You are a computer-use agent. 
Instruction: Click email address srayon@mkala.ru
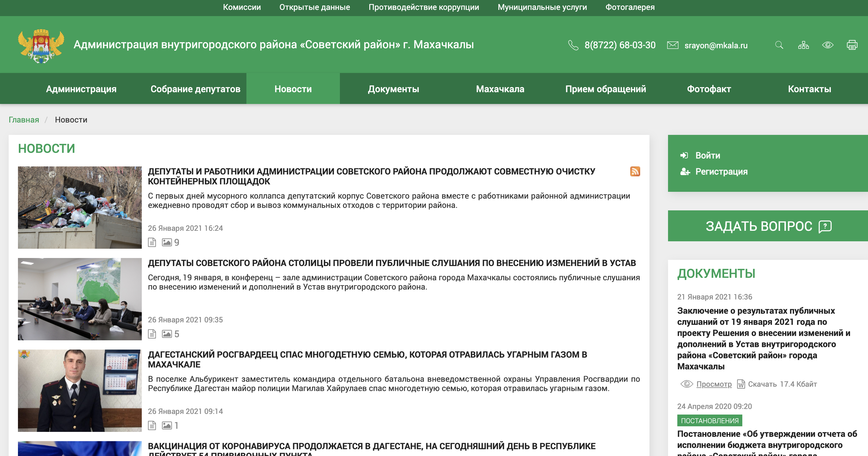[716, 45]
